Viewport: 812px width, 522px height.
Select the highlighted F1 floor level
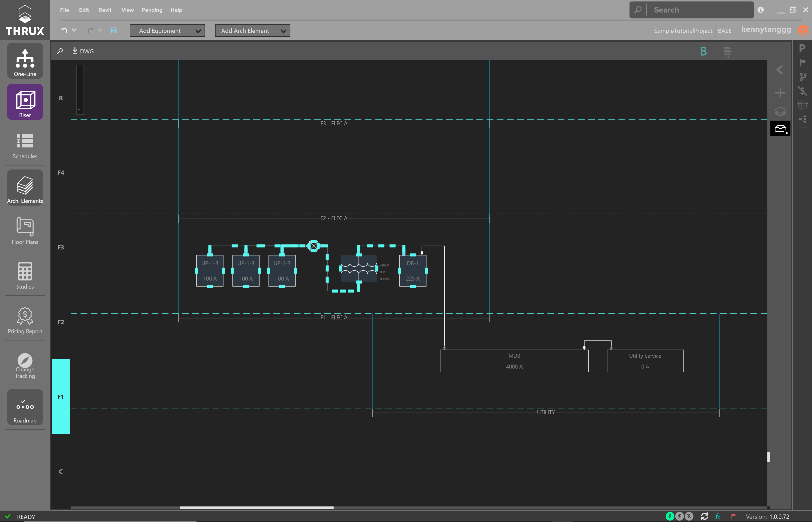point(61,397)
